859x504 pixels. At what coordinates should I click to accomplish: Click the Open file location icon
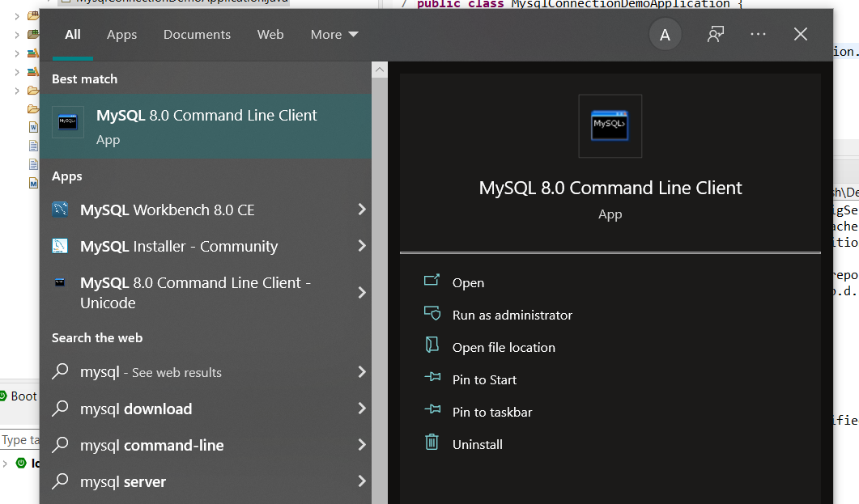coord(432,345)
